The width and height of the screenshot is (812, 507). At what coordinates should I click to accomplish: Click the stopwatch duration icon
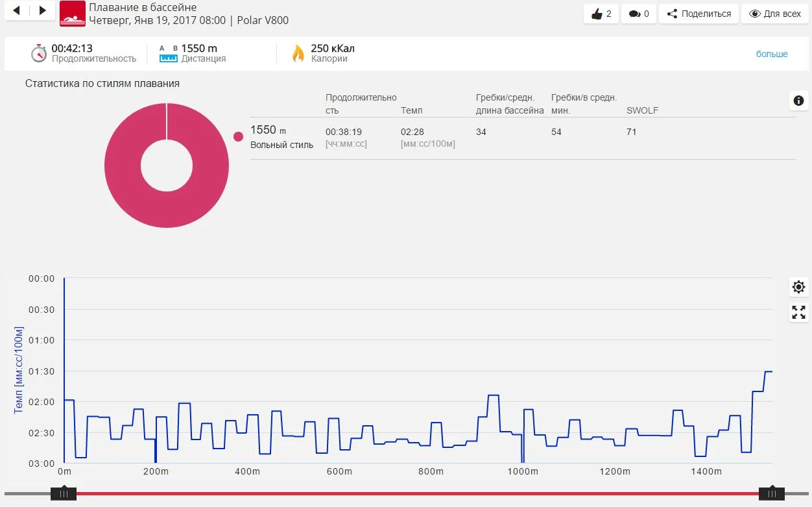[x=39, y=53]
